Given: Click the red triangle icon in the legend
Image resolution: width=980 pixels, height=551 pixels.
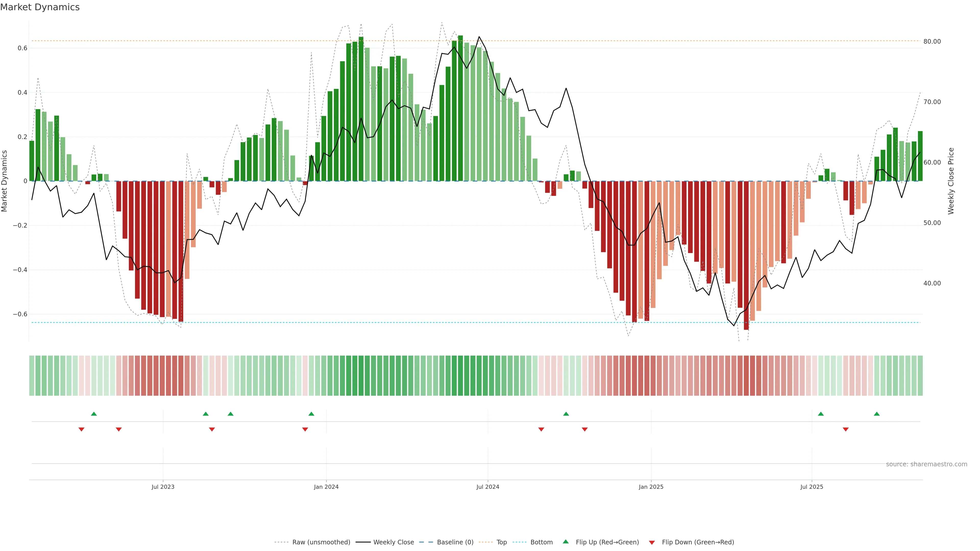Looking at the screenshot, I should (x=652, y=542).
